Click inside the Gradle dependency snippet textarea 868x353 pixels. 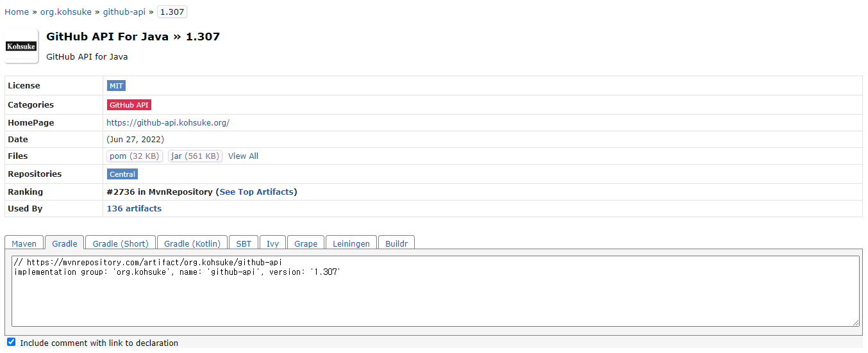(435, 291)
